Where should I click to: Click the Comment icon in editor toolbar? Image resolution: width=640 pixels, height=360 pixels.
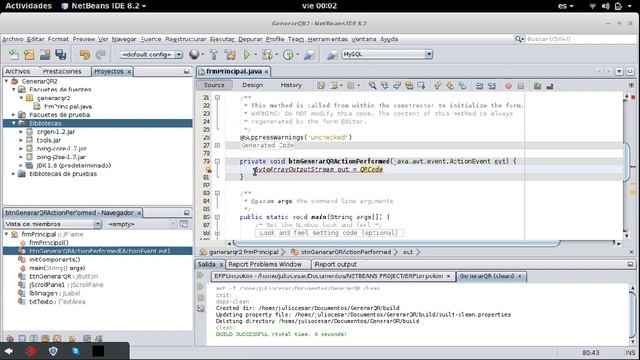coord(537,86)
